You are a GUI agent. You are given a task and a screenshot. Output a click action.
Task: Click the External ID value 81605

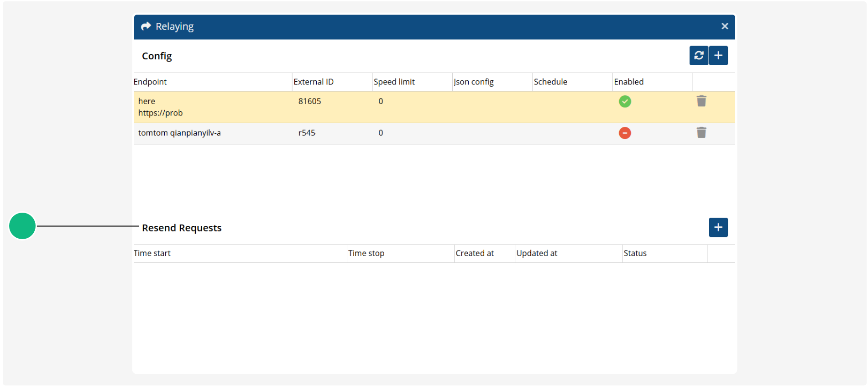310,101
